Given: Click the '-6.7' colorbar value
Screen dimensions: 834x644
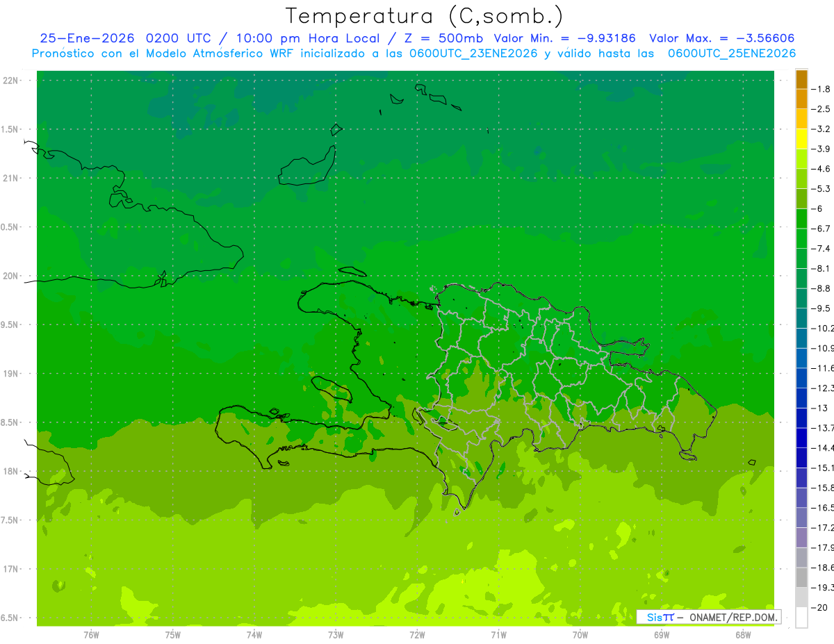Looking at the screenshot, I should pyautogui.click(x=821, y=229).
